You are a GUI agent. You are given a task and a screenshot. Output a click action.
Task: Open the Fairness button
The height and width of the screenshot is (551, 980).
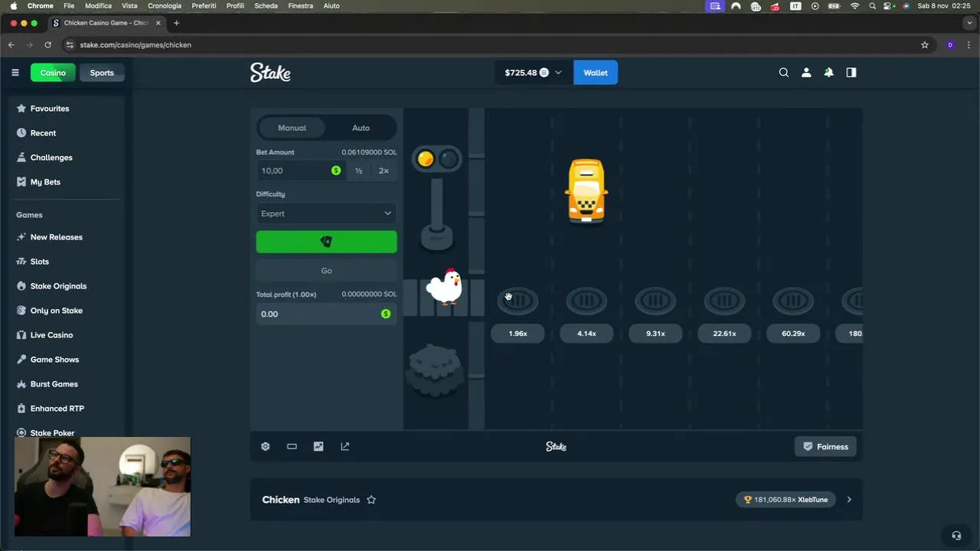pos(825,447)
